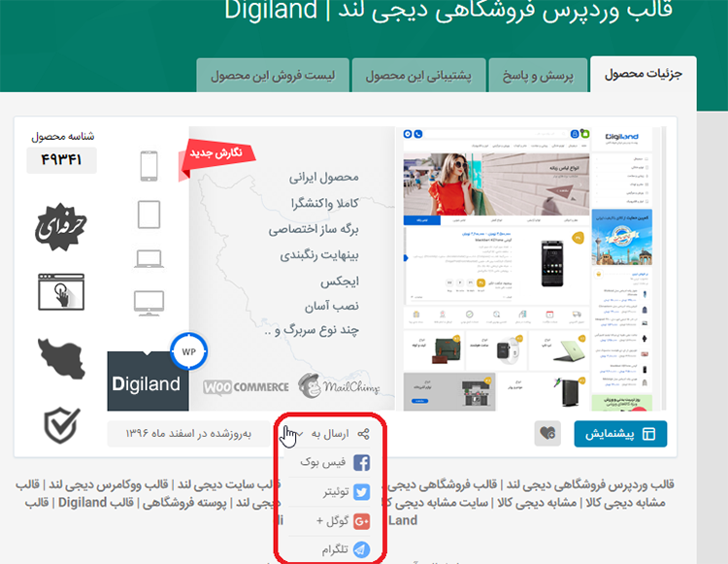728x564 pixels.
Task: Click the محصول ایرانی feature text
Action: click(323, 178)
